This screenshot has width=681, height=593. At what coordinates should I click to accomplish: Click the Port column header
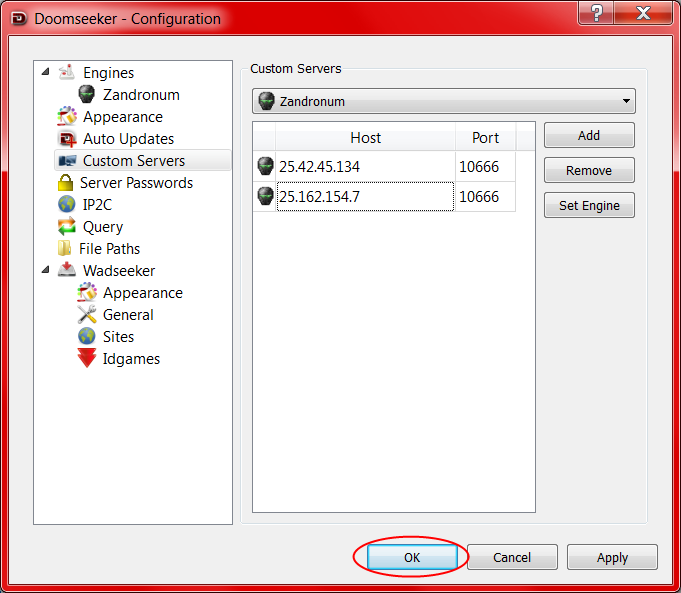click(x=485, y=137)
